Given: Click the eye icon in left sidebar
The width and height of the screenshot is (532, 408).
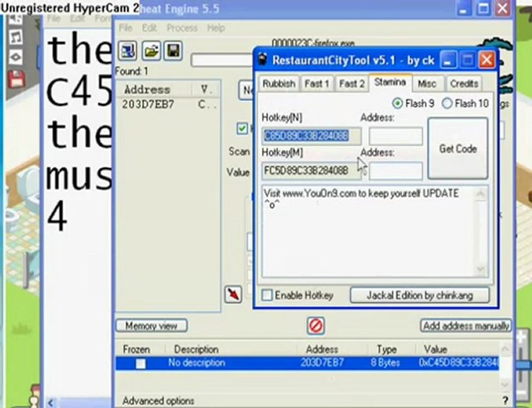Looking at the screenshot, I should [x=15, y=56].
